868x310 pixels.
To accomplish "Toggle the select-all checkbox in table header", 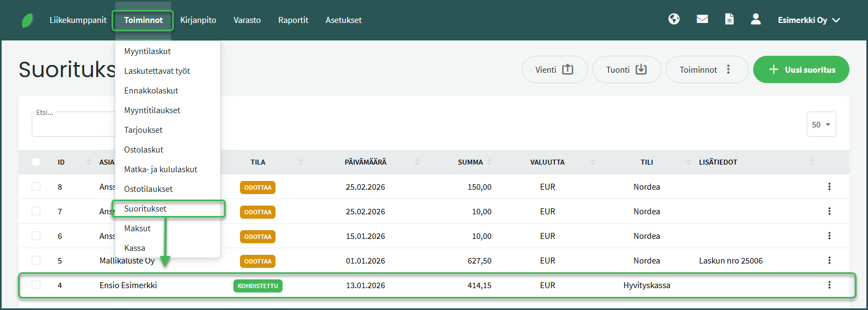I will click(36, 162).
